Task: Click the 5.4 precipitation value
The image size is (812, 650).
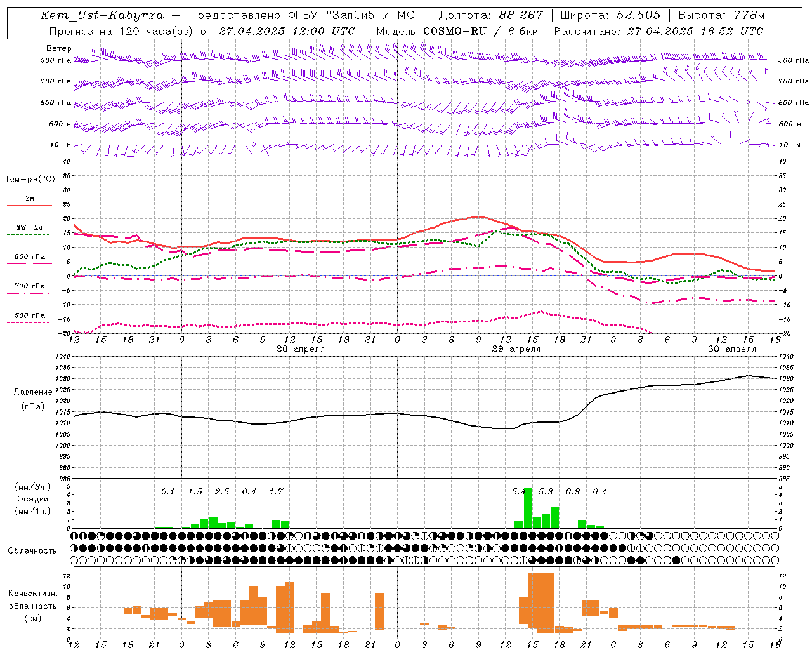Action: click(518, 492)
